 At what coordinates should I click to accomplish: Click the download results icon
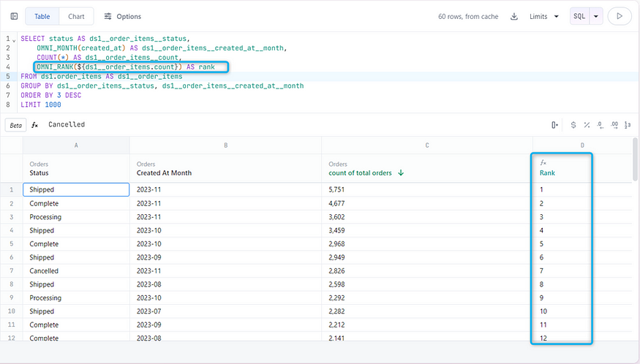coord(514,16)
